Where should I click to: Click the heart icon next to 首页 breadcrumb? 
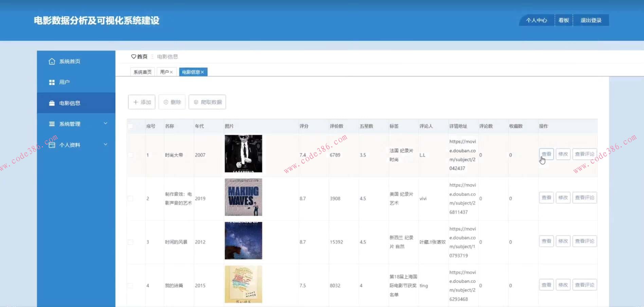click(x=133, y=56)
